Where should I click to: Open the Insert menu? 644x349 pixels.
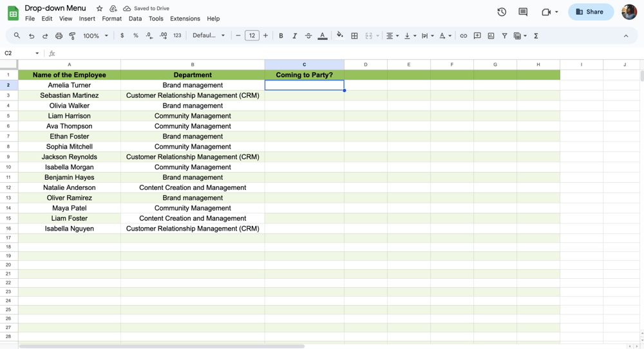(x=87, y=19)
